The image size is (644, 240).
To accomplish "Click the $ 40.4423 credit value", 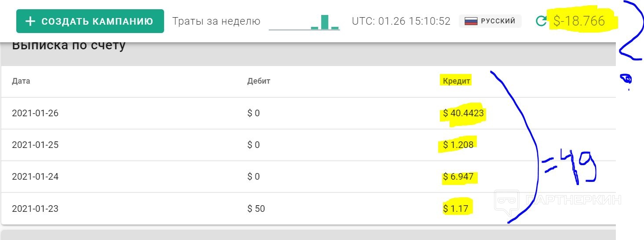I will tap(464, 113).
